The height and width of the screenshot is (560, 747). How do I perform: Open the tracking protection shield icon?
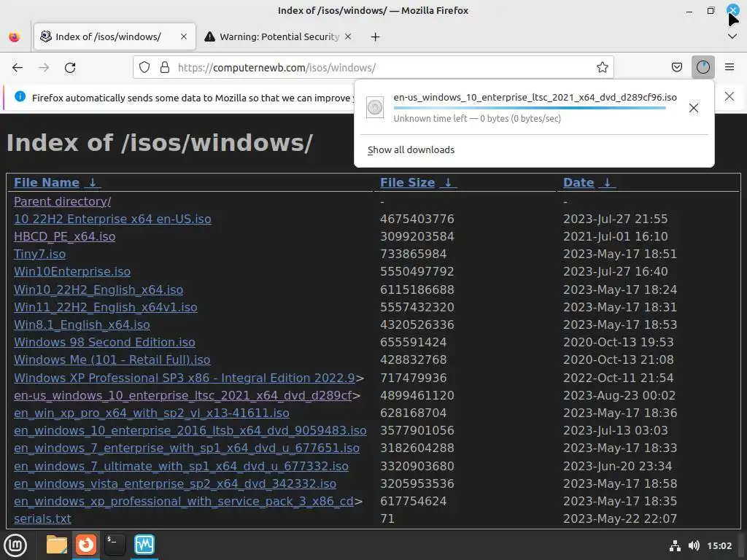[144, 68]
